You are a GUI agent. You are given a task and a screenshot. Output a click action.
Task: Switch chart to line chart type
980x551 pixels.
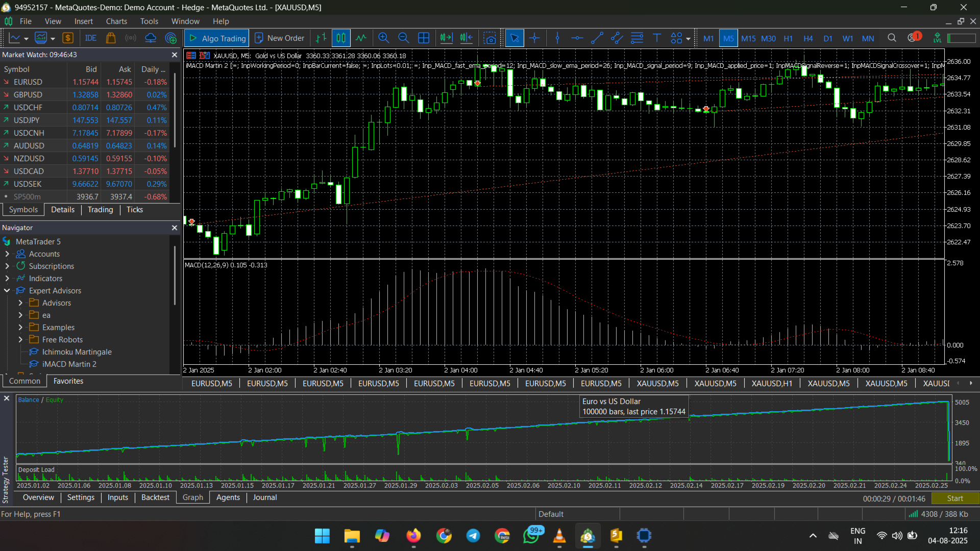(361, 38)
